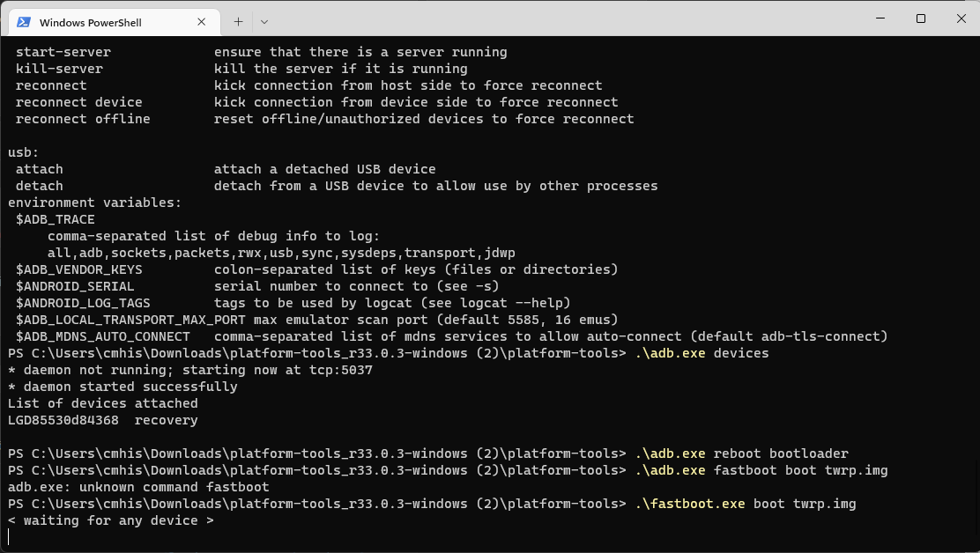Click the 'kill-server' command entry
This screenshot has height=553, width=980.
(x=59, y=69)
